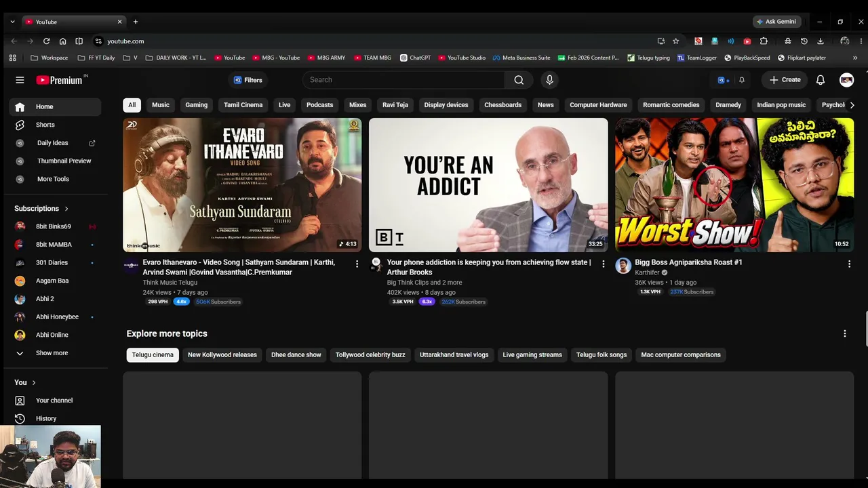Open options for Evaro Ithanevaro video
868x488 pixels.
click(357, 264)
